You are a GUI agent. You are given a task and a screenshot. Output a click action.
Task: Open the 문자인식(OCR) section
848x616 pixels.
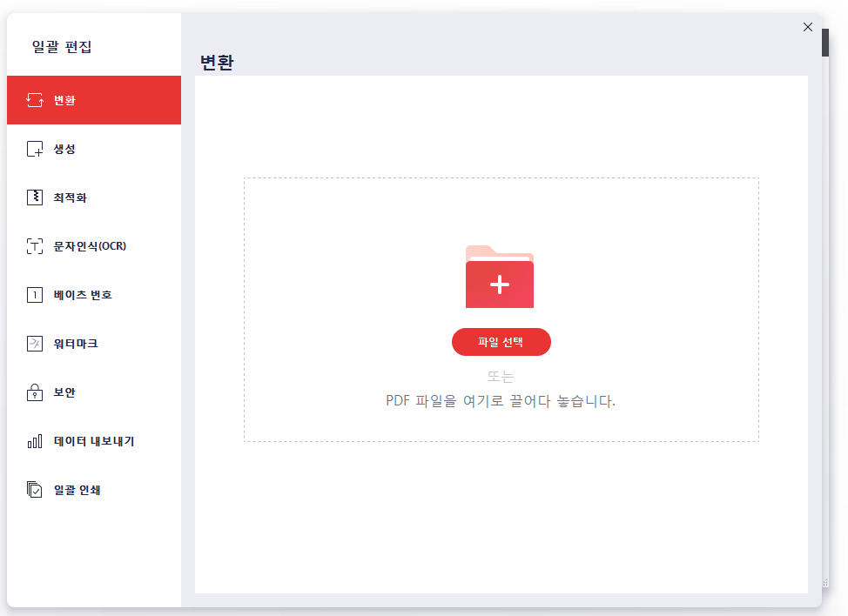coord(94,246)
